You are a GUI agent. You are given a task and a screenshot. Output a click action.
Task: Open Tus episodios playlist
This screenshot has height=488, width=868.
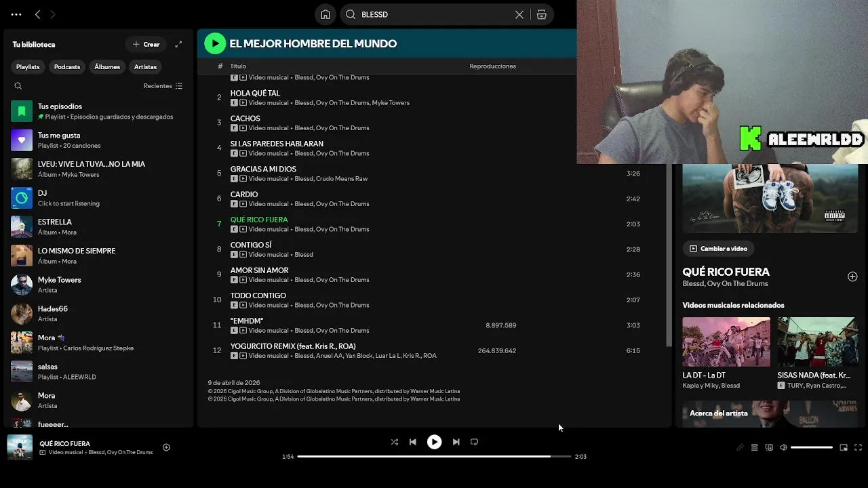(x=98, y=111)
